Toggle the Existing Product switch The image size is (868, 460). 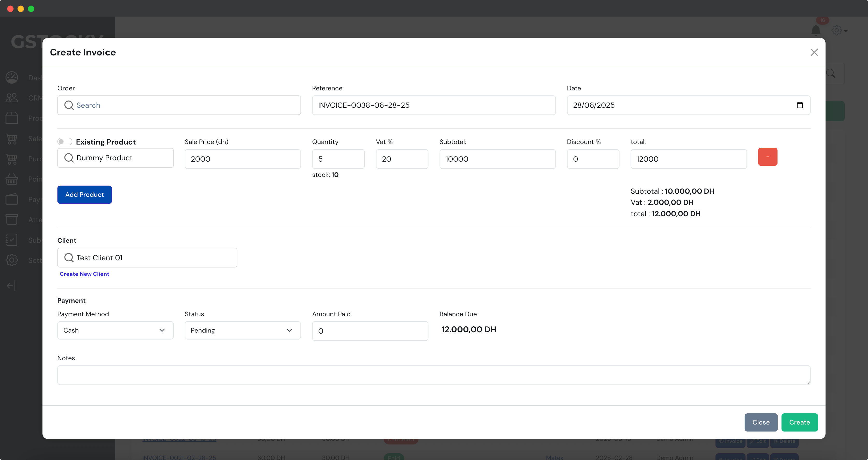click(65, 141)
